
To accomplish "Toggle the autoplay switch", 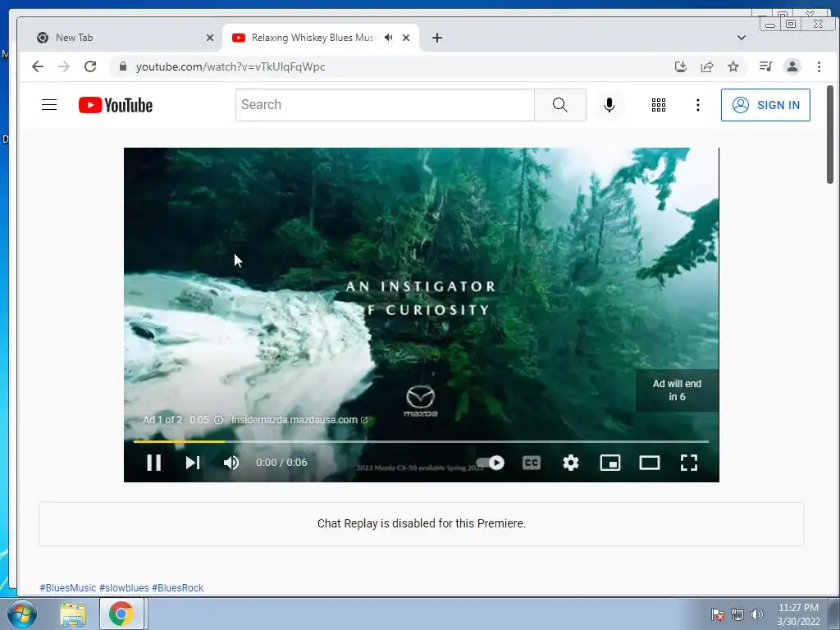I will 491,463.
